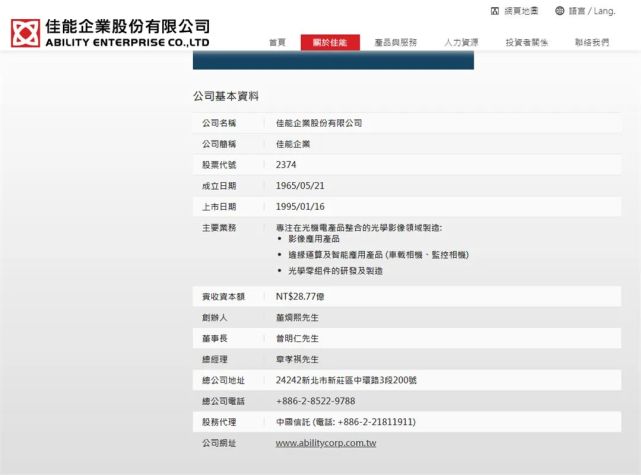Click the 光學零組件的研發及製造 bullet item
The height and width of the screenshot is (475, 641).
[336, 271]
